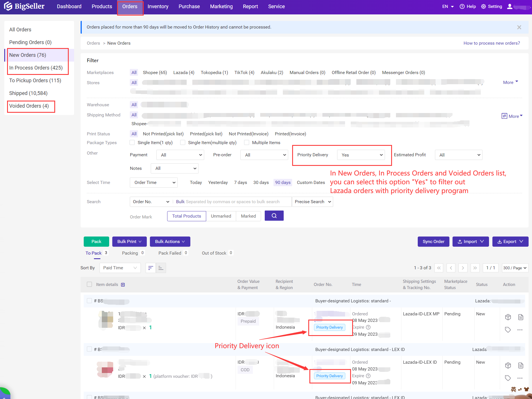Select all orders with the header checkbox
Viewport: 532px width, 399px height.
[89, 284]
